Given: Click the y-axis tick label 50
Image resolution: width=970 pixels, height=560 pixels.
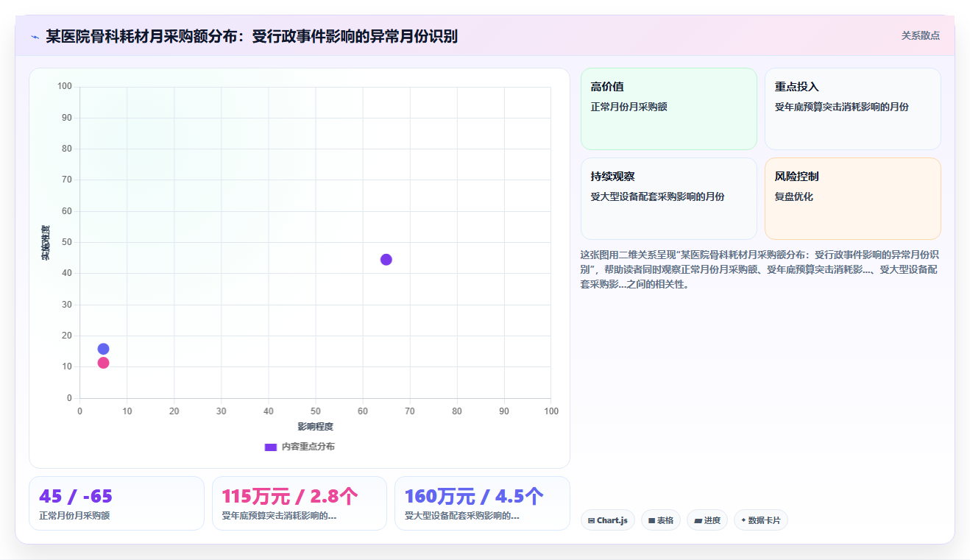Looking at the screenshot, I should [x=67, y=242].
